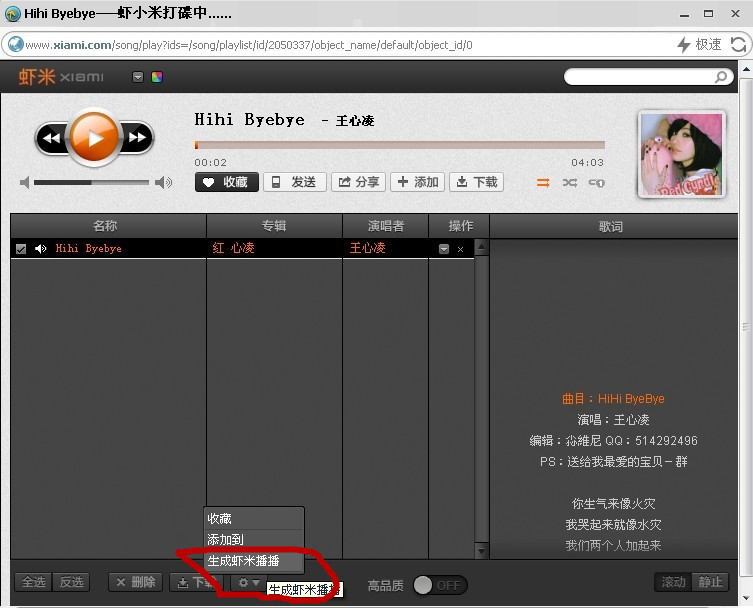Open the header dropdown arrow next to logo
The image size is (753, 608).
138,77
